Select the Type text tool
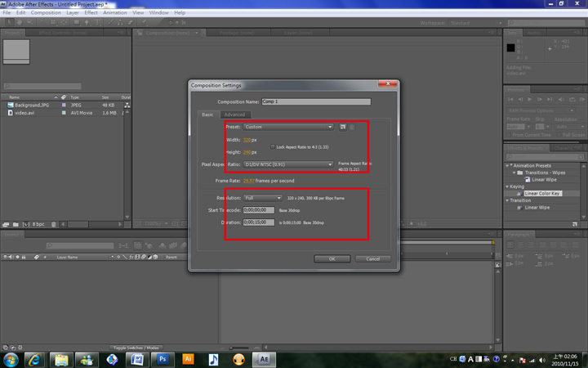This screenshot has width=588, height=368. pyautogui.click(x=96, y=23)
